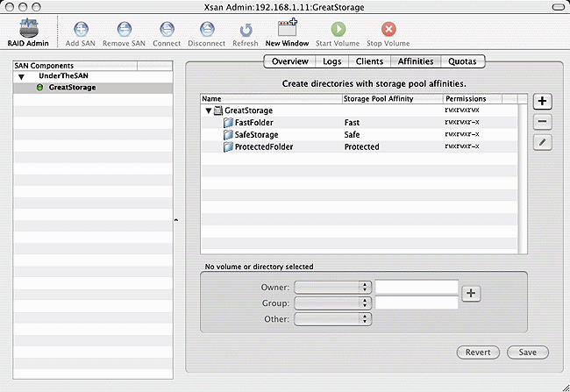Click the plus button beside Owner field
Screen dimensions: 570x392
point(471,293)
